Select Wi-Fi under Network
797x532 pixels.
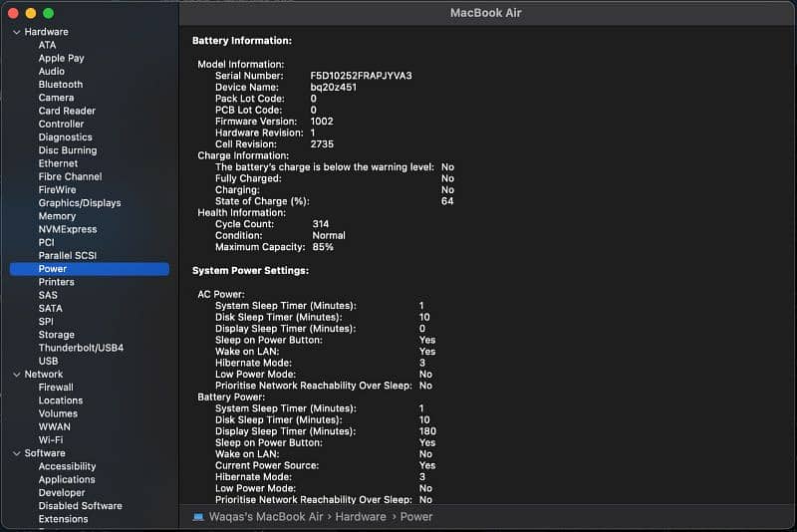(x=51, y=439)
